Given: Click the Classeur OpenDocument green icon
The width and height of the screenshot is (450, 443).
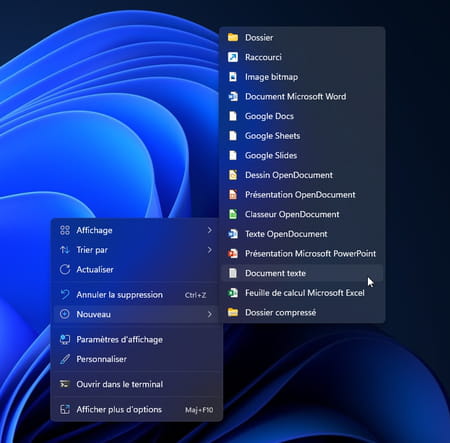Looking at the screenshot, I should [233, 214].
